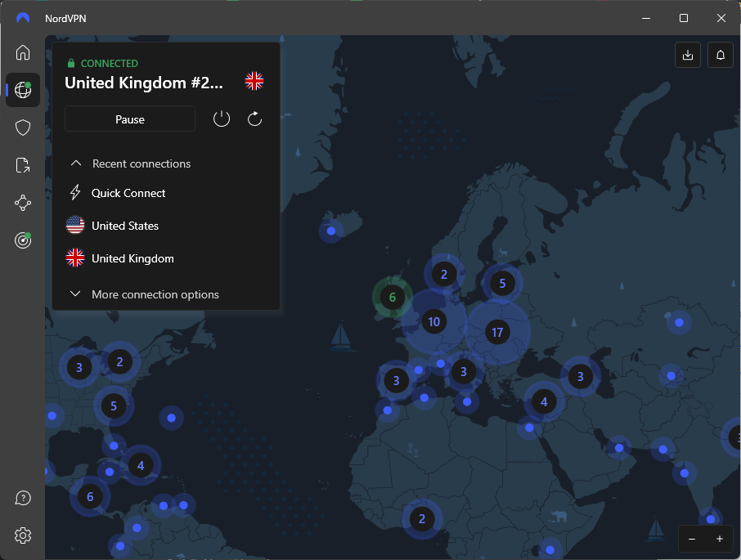This screenshot has height=560, width=741.
Task: Select the 4 cluster in the Caribbean
Action: [141, 465]
